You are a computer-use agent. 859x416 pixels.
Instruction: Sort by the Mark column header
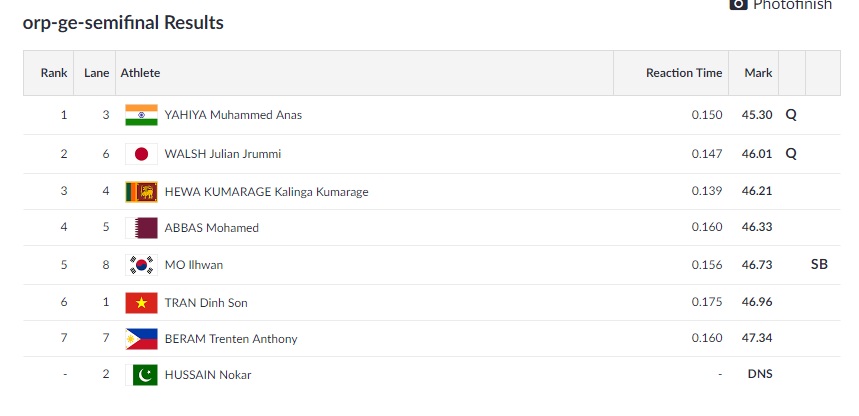tap(758, 73)
